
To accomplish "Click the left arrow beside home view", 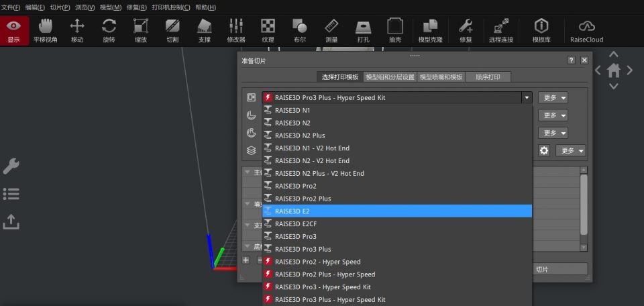I will point(598,70).
